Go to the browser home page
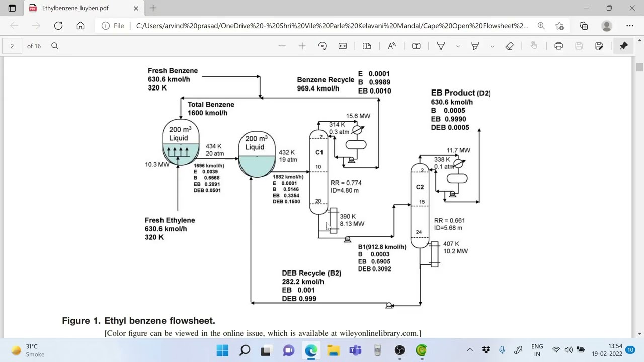The height and width of the screenshot is (362, 644). (80, 26)
